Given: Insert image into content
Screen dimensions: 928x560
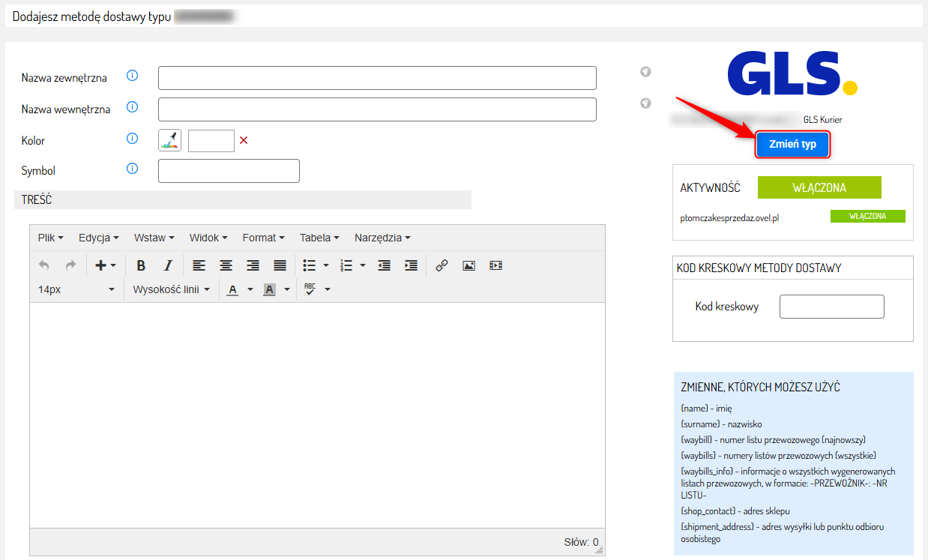Looking at the screenshot, I should (468, 265).
